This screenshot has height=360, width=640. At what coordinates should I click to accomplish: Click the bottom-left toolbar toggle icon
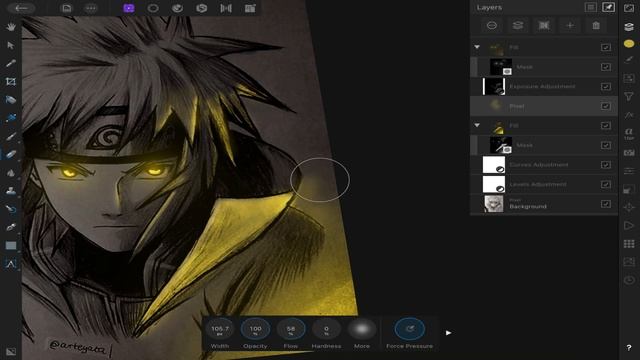tap(11, 351)
